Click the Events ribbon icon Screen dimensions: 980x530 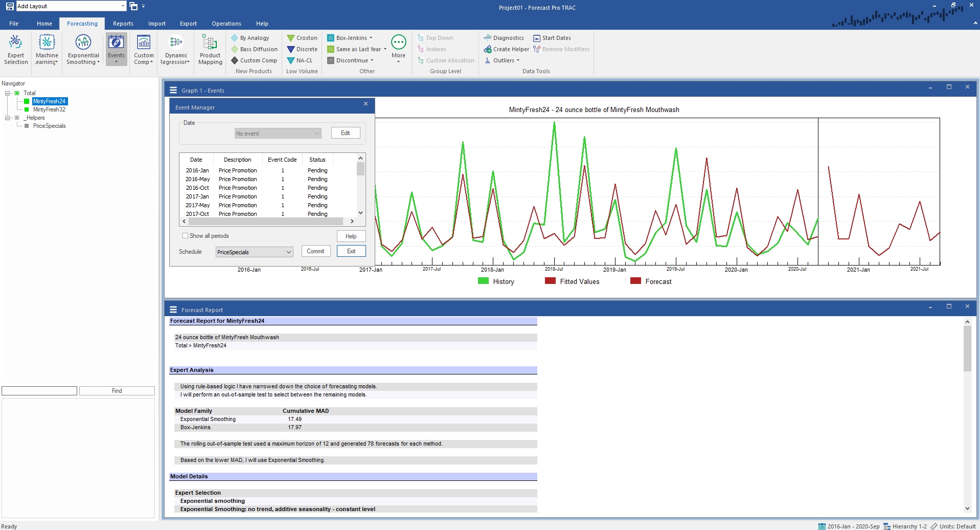pos(116,49)
